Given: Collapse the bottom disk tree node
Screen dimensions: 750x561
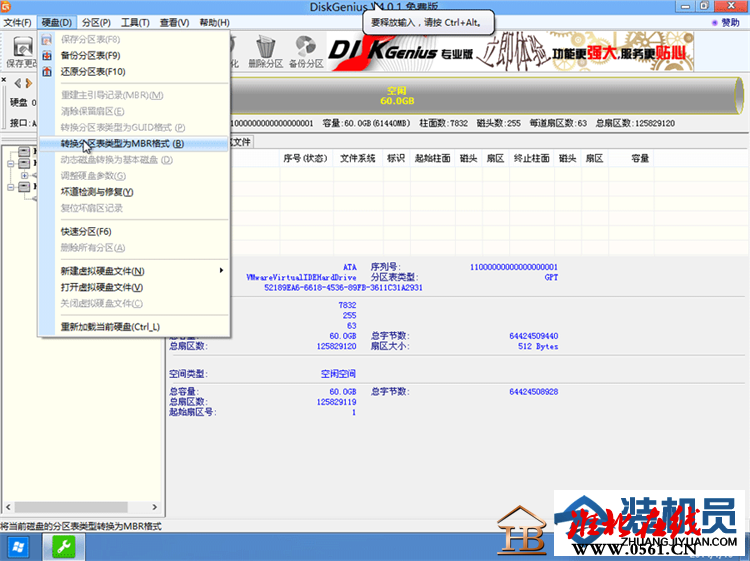Looking at the screenshot, I should (11, 187).
